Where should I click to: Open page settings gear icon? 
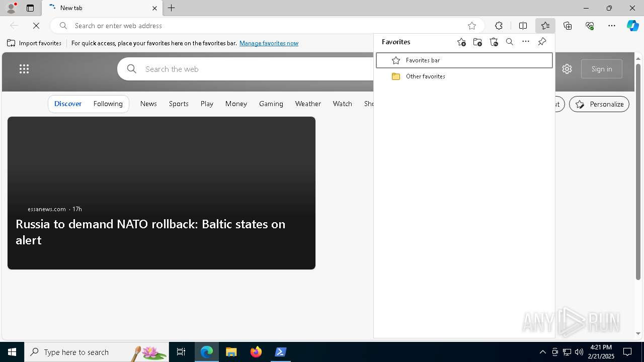[x=567, y=69]
